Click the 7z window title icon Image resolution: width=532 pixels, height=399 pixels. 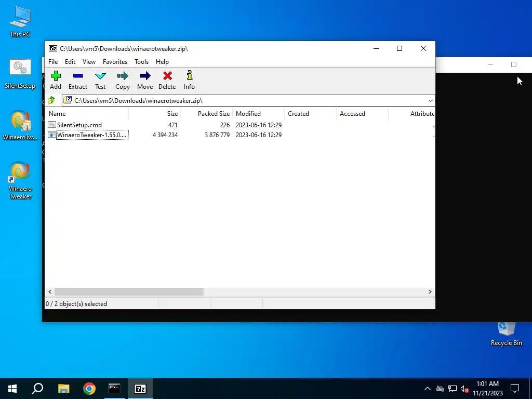53,48
